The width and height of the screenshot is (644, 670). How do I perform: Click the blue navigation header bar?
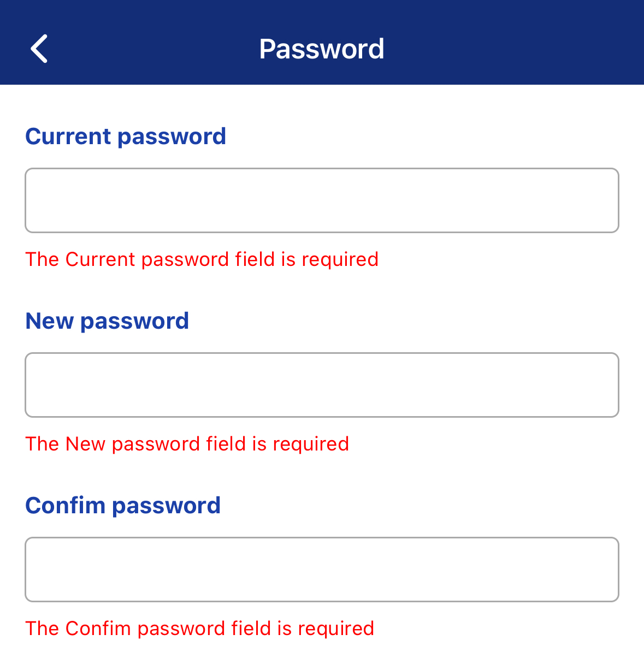pyautogui.click(x=322, y=42)
